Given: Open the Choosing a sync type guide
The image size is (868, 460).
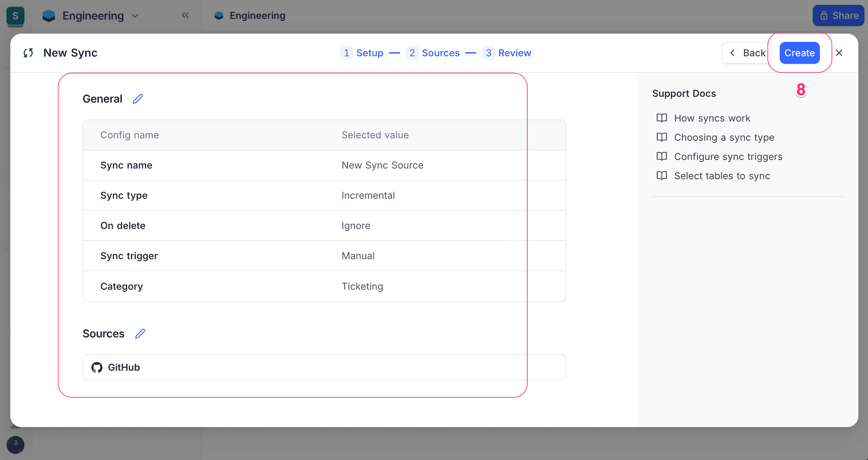Looking at the screenshot, I should (724, 137).
